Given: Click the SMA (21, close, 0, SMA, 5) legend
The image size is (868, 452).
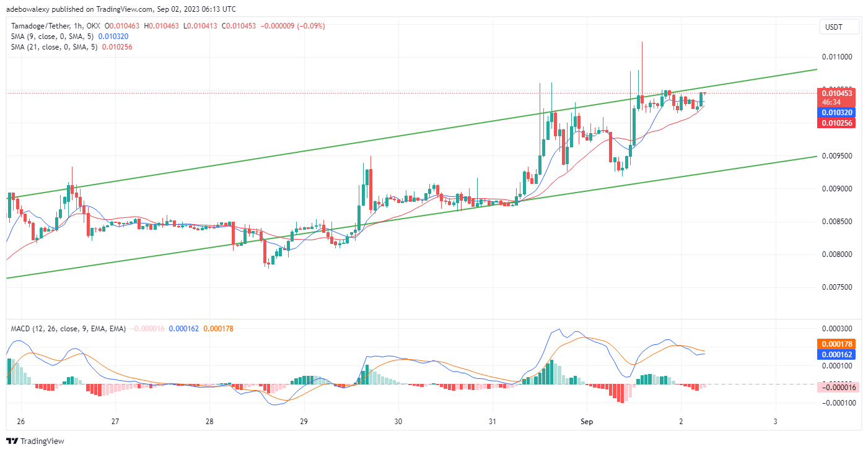Looking at the screenshot, I should click(x=55, y=47).
